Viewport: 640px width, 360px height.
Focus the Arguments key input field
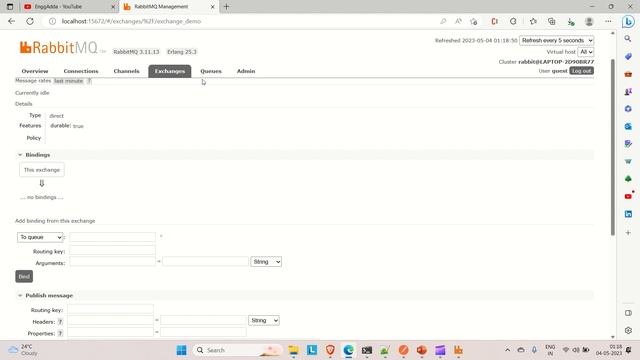tap(112, 262)
